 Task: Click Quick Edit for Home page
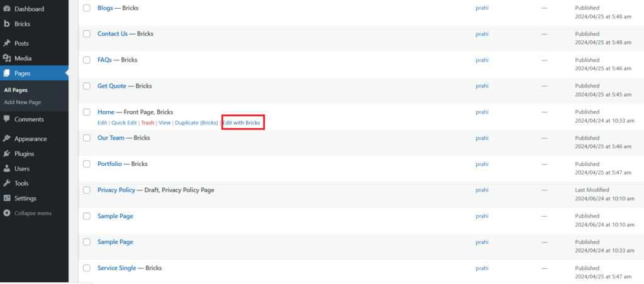click(124, 123)
